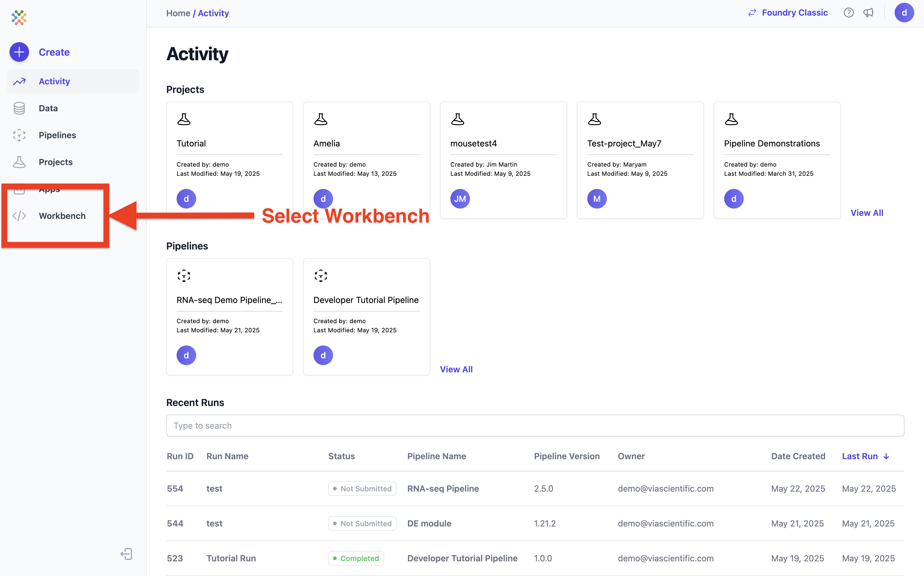
Task: Open the Tutorial project card
Action: [x=229, y=160]
